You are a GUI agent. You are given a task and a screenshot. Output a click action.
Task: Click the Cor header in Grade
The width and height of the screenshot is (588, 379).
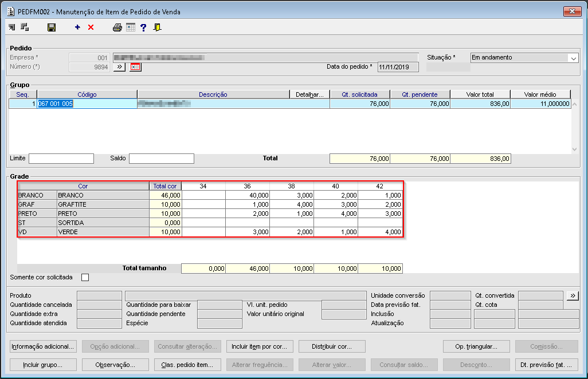point(83,186)
